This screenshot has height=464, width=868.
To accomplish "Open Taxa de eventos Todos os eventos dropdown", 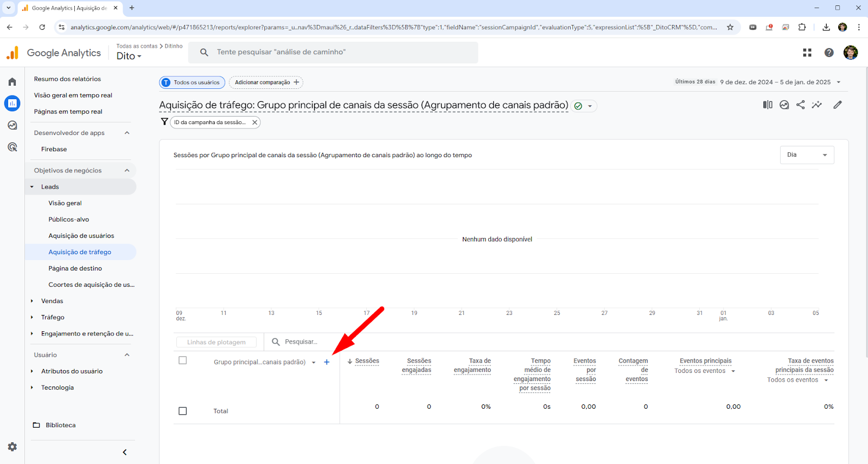I will tap(797, 380).
